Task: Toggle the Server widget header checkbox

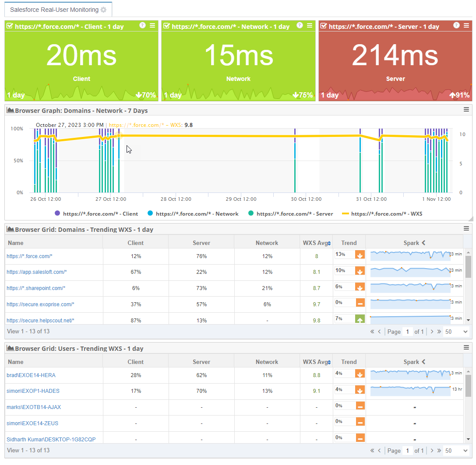Action: 324,26
